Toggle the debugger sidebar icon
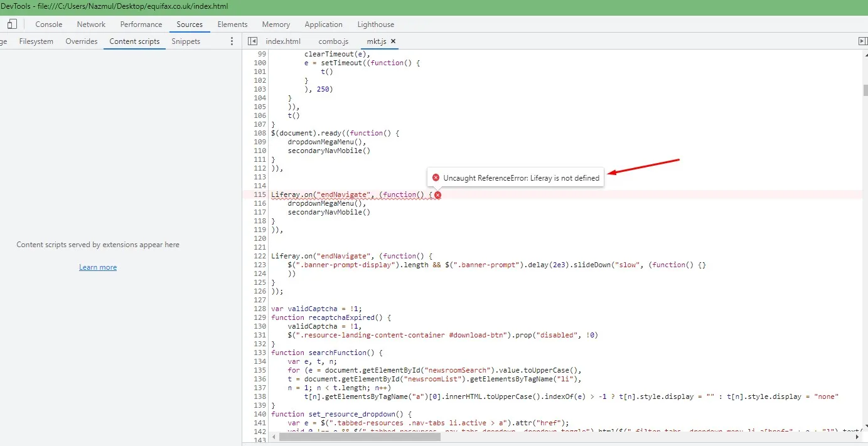This screenshot has height=446, width=868. coord(862,41)
